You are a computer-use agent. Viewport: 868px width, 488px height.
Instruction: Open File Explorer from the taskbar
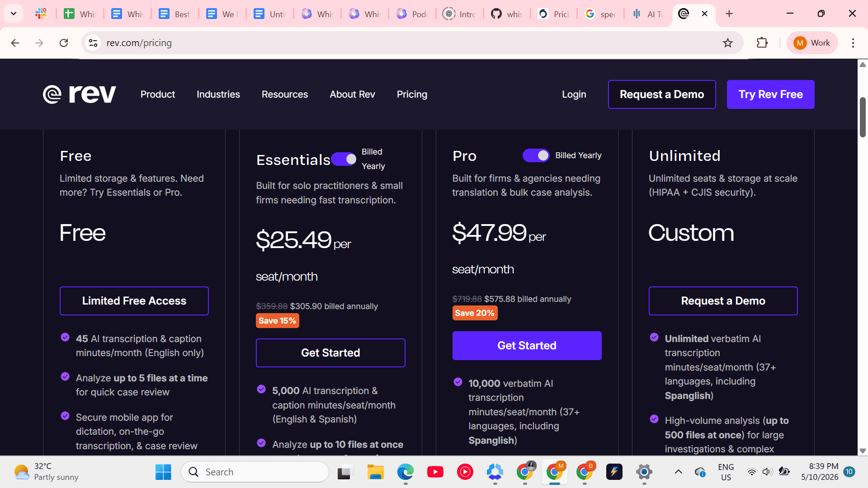point(375,472)
